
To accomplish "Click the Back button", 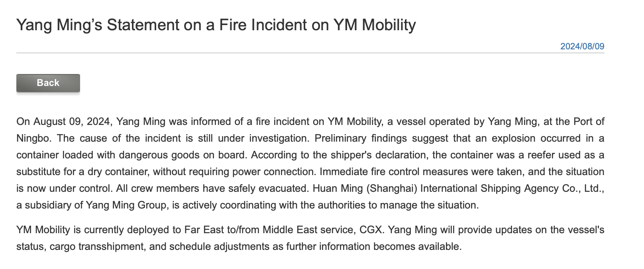I will point(48,83).
